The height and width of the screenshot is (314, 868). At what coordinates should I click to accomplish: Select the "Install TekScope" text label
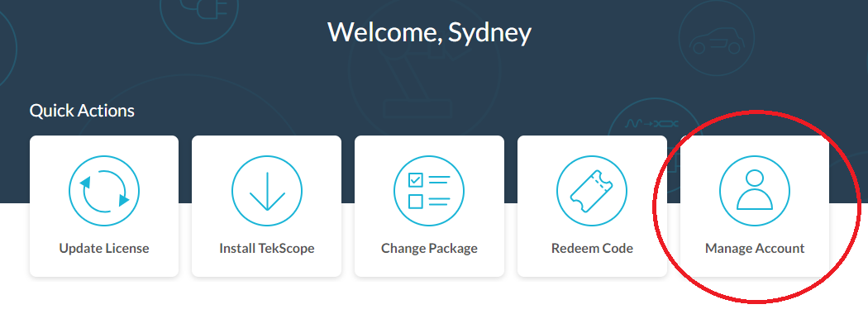[x=267, y=248]
